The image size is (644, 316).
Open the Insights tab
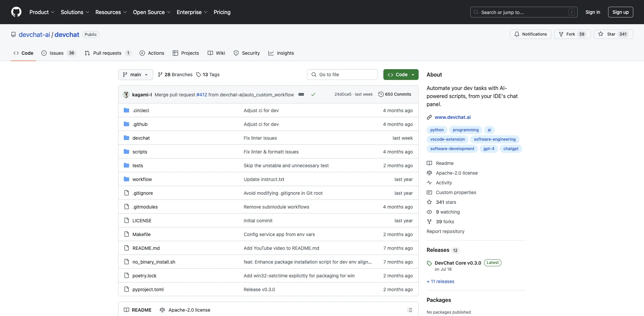pos(281,53)
